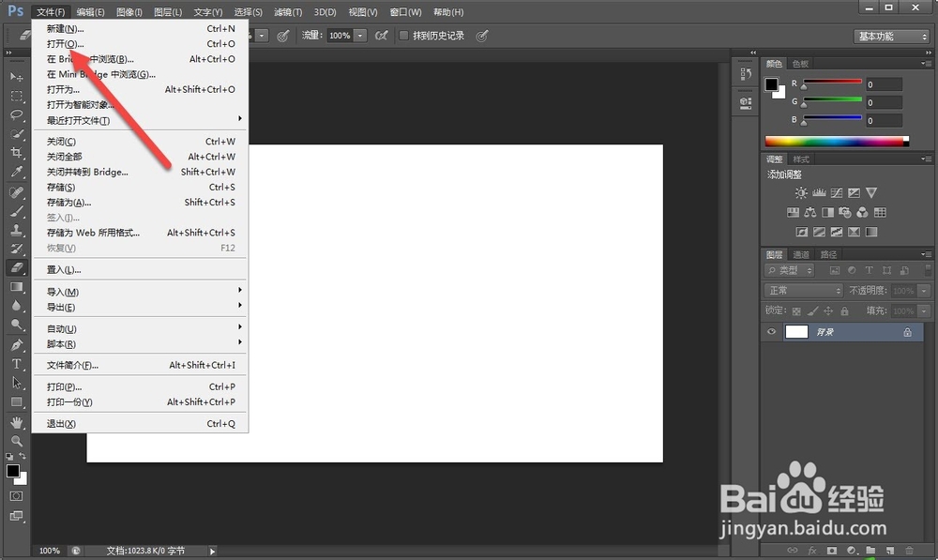Open the 流量 100% dropdown arrow
This screenshot has width=938, height=560.
pyautogui.click(x=360, y=36)
